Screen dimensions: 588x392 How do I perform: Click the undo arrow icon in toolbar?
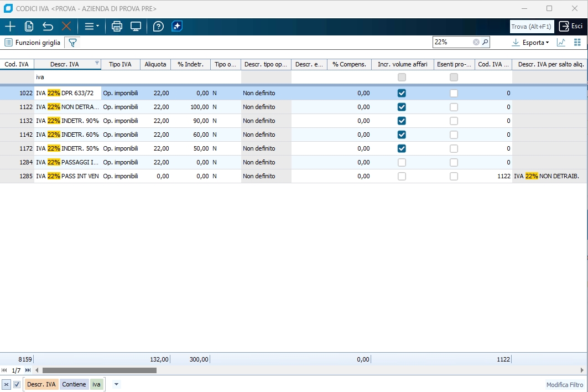(x=48, y=26)
